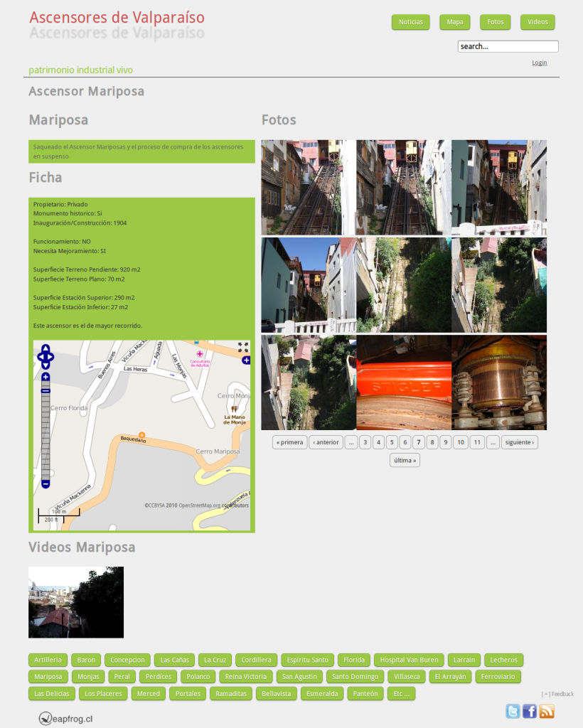Click the map zoom-out minus button
This screenshot has width=583, height=728.
(x=46, y=483)
